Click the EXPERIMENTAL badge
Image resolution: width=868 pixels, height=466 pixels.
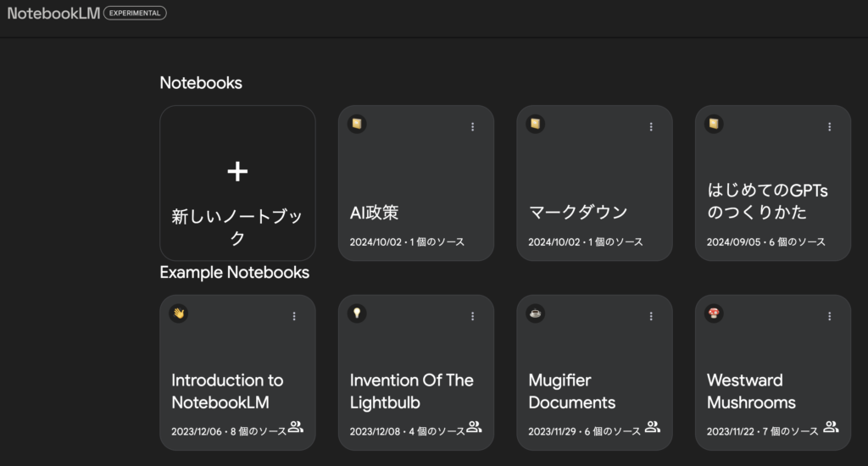pyautogui.click(x=135, y=14)
